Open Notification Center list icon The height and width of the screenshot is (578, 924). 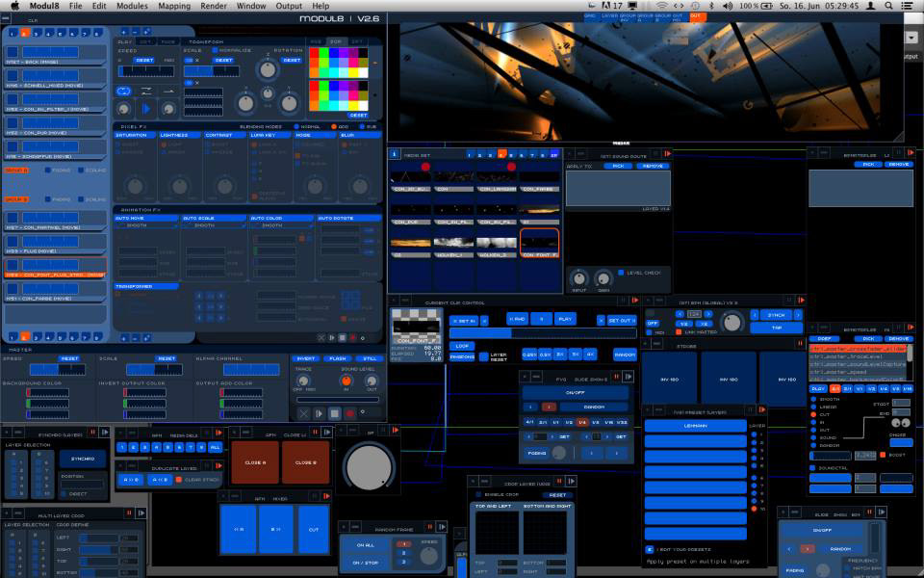point(908,6)
